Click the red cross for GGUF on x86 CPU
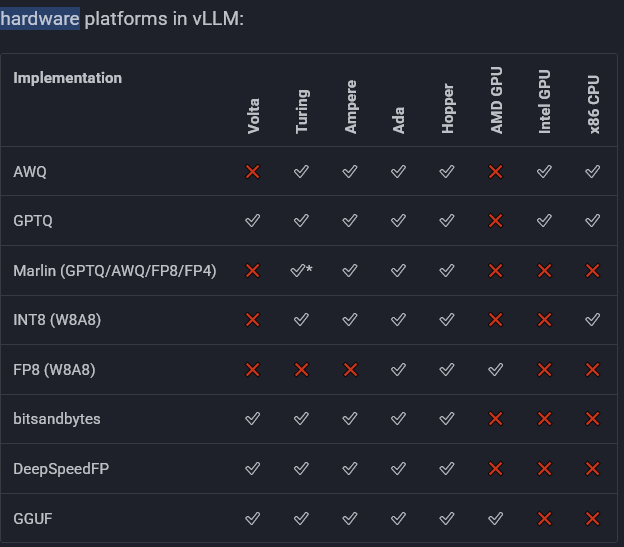This screenshot has height=547, width=624. [592, 518]
